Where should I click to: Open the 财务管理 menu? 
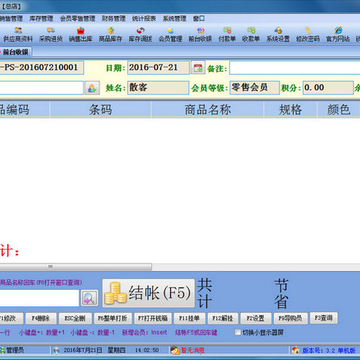114,19
